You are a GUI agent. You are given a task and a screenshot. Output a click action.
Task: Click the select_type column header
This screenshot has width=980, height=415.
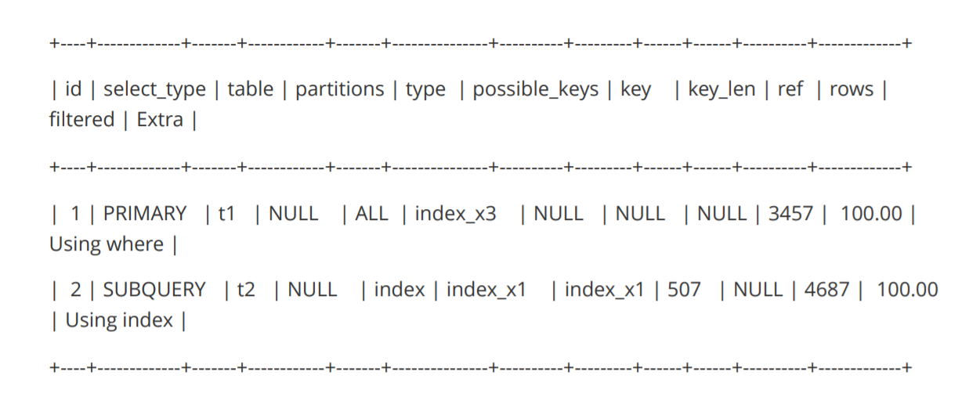pyautogui.click(x=154, y=90)
